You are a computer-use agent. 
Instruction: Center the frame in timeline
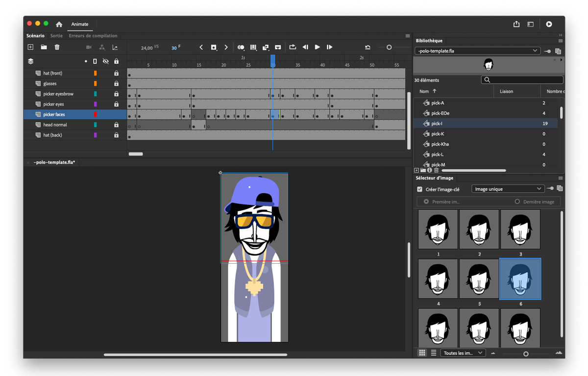coord(278,47)
